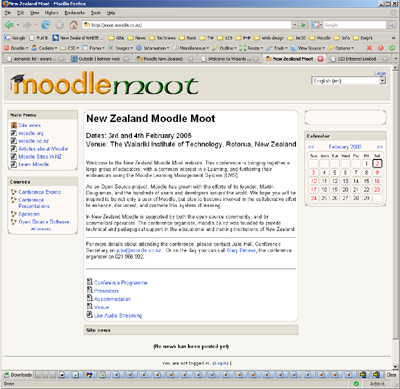Click the page vertical scrollbar
400x389 pixels.
[395, 217]
